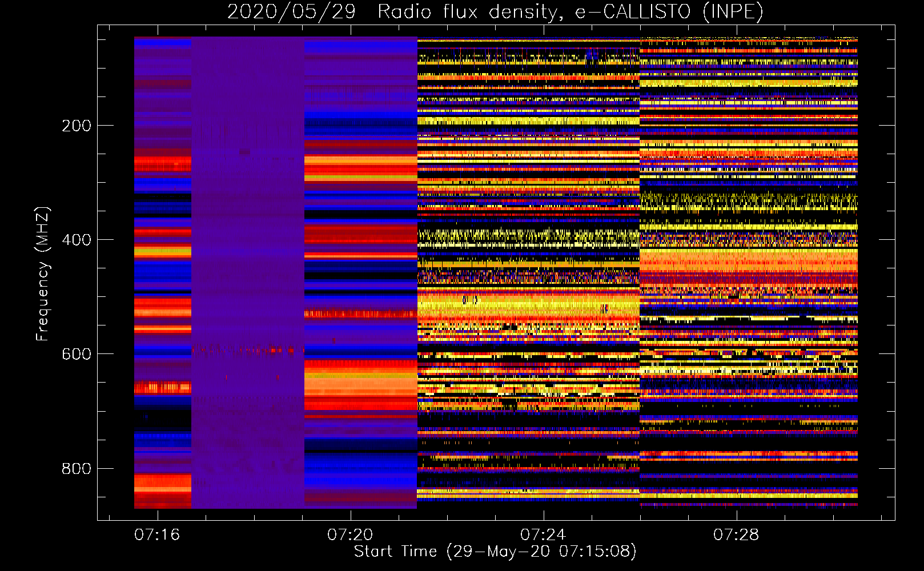This screenshot has height=571, width=924.
Task: Click the 07:28 time axis label
Action: 736,534
